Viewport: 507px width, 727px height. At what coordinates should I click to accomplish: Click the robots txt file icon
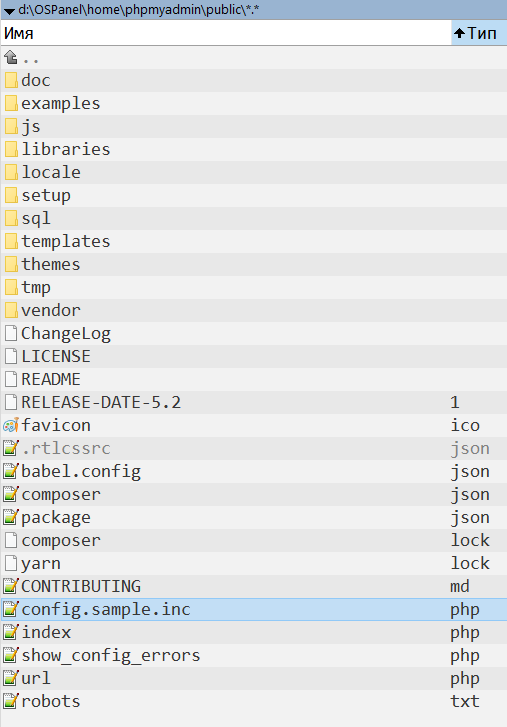point(11,701)
